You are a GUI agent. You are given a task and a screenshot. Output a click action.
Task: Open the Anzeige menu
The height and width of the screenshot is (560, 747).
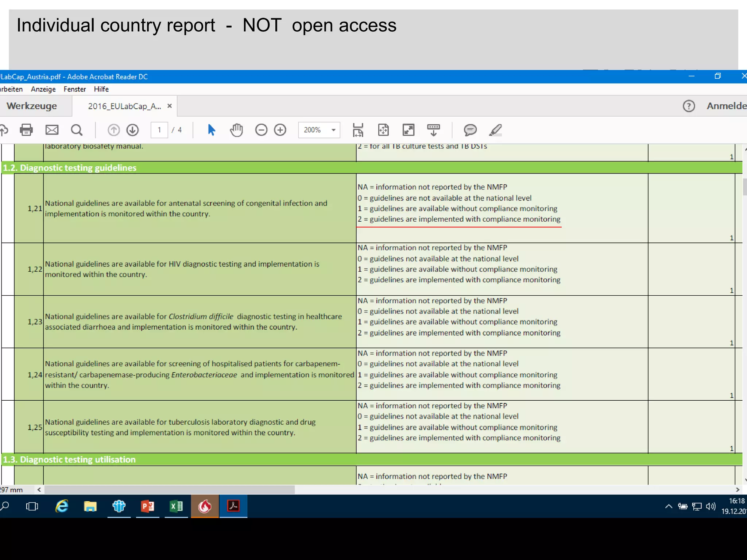(x=43, y=89)
